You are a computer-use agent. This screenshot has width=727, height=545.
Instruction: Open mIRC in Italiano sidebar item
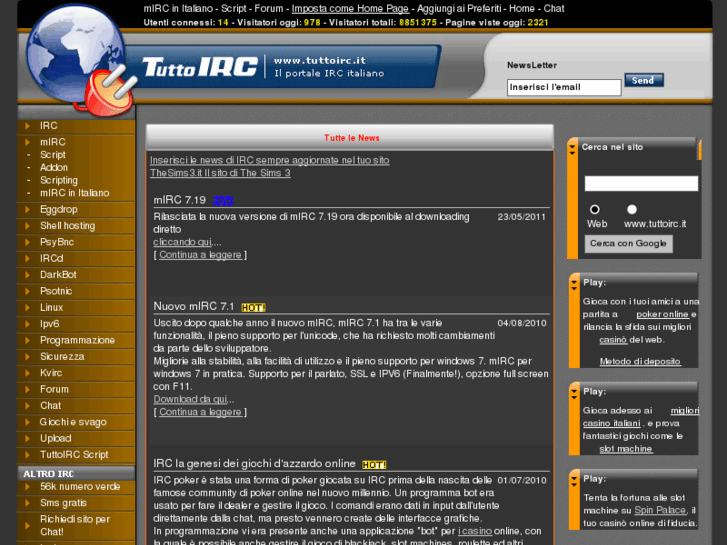[x=75, y=193]
